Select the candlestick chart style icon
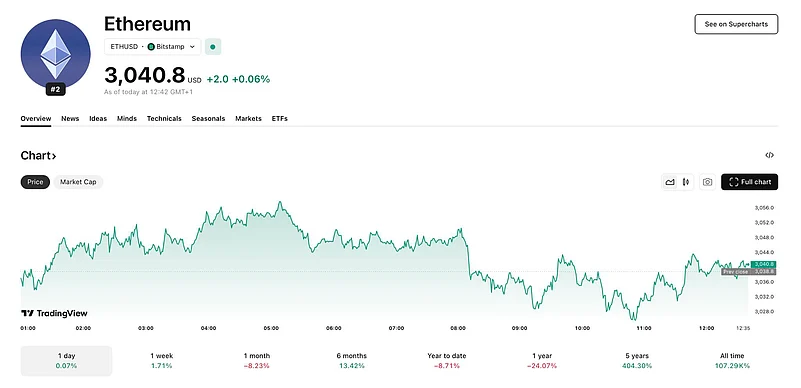Image resolution: width=801 pixels, height=388 pixels. pyautogui.click(x=686, y=182)
